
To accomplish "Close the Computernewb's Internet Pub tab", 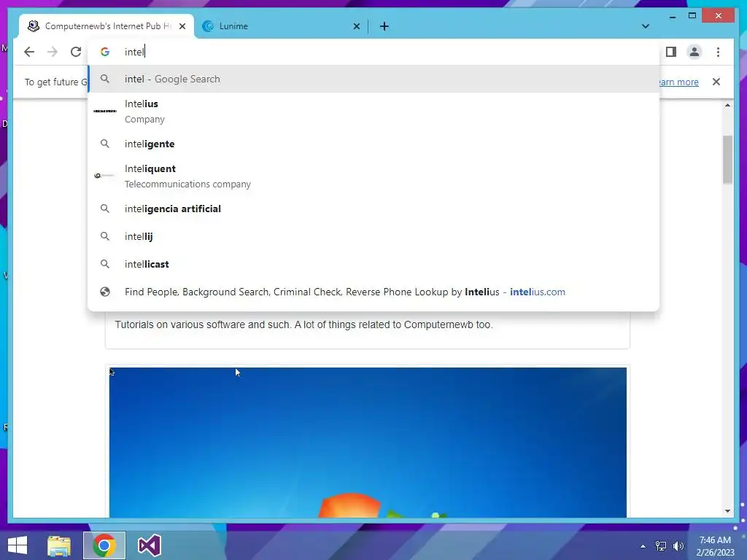I will click(x=182, y=26).
